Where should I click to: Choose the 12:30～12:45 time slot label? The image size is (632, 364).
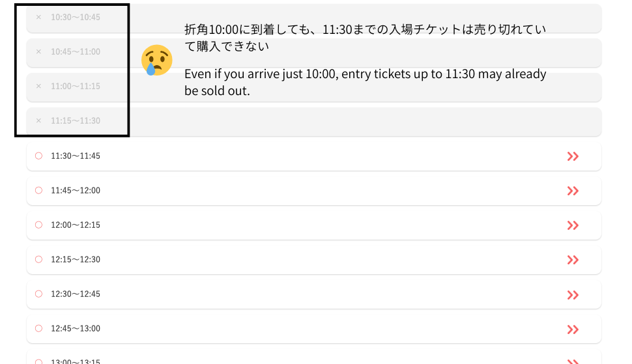(x=76, y=294)
